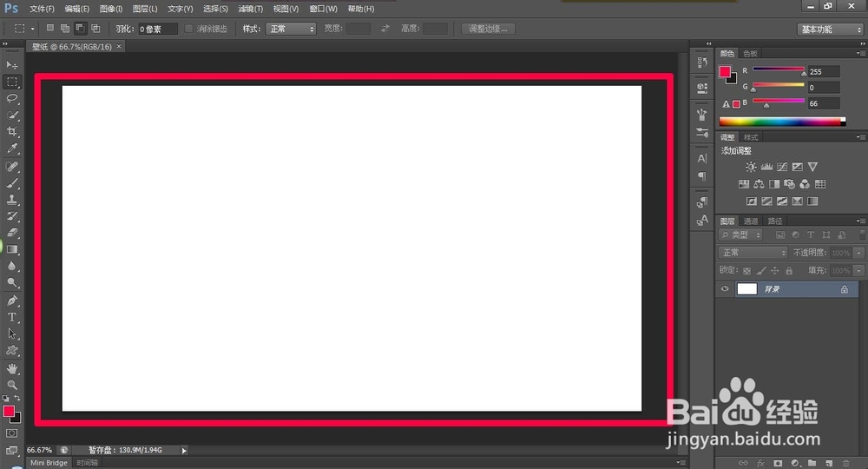Viewport: 868px width, 469px height.
Task: Open the Color panel flyout menu
Action: click(x=860, y=53)
